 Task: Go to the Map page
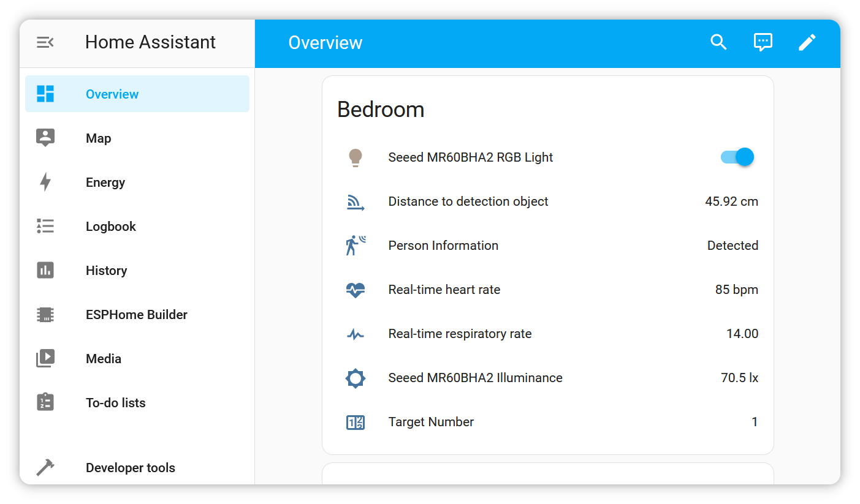coord(137,138)
